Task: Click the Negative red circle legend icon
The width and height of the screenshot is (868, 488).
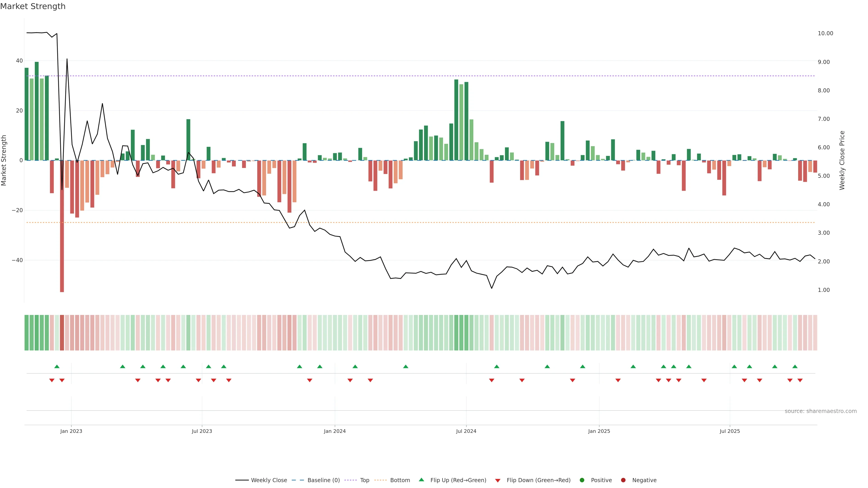Action: click(x=623, y=480)
